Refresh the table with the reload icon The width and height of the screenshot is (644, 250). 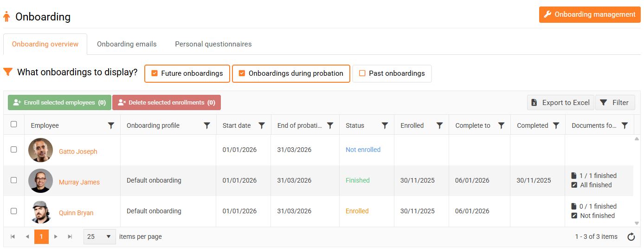(x=631, y=237)
